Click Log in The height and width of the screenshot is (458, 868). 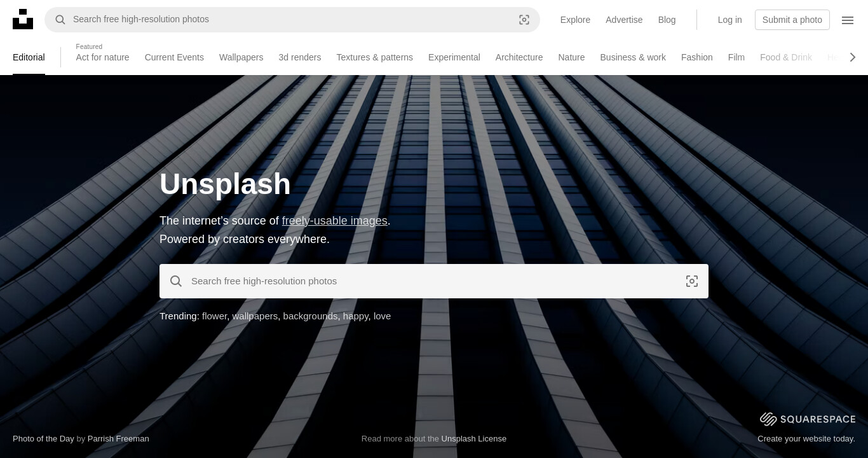(729, 20)
